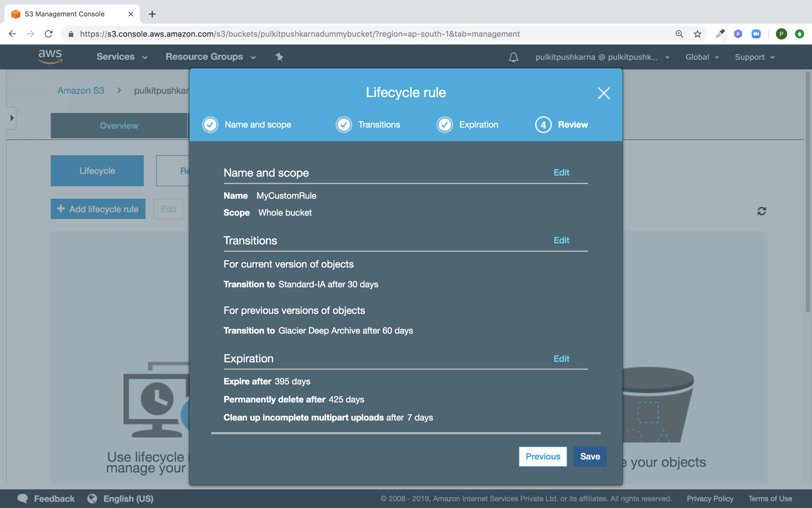812x508 pixels.
Task: Close the Lifecycle rule dialog
Action: (x=604, y=93)
